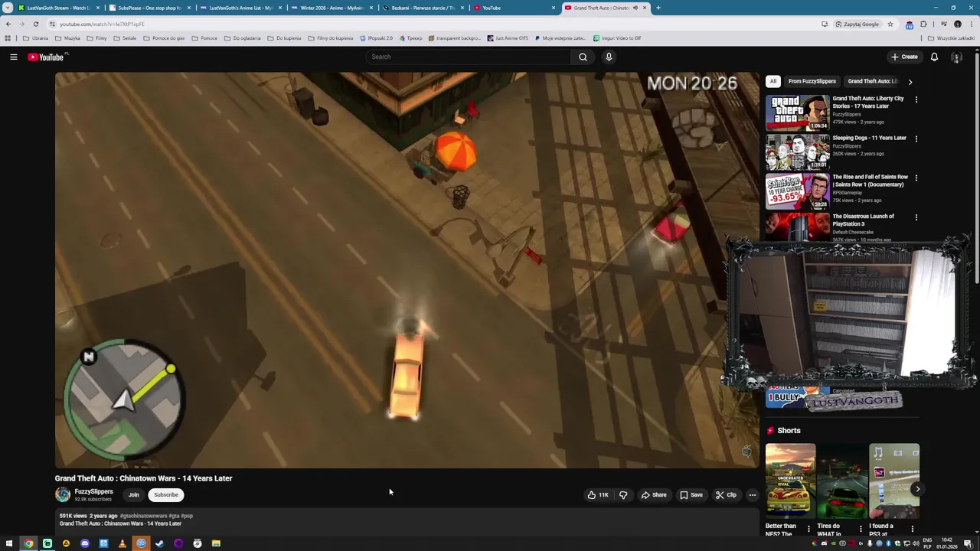Select the From FuzzySlippers chip
The image size is (980, 551).
(x=812, y=81)
